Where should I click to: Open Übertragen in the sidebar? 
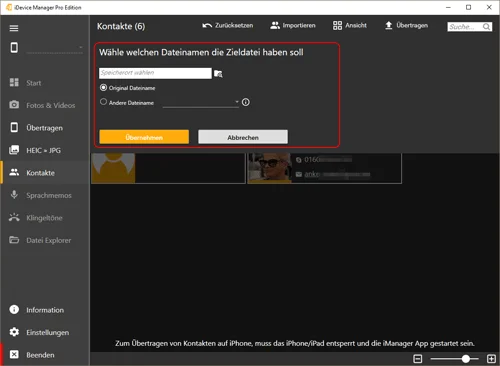coord(44,128)
